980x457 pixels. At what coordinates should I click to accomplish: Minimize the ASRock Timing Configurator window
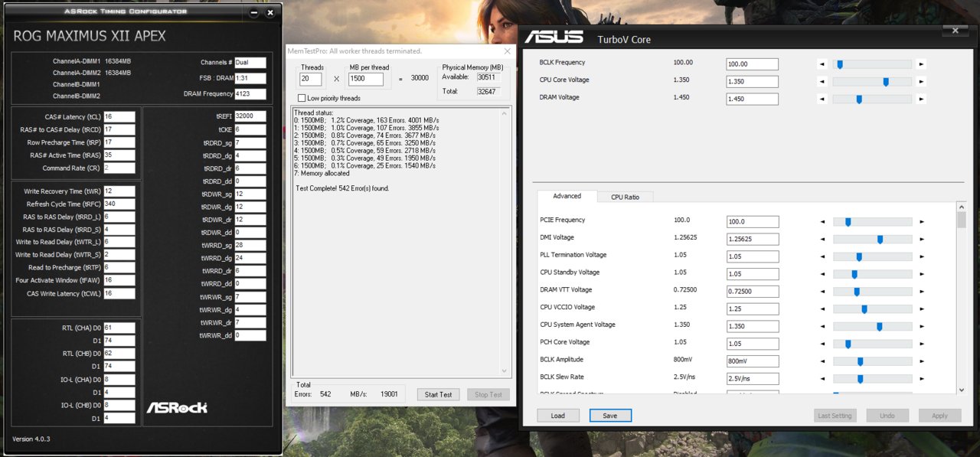click(x=254, y=13)
